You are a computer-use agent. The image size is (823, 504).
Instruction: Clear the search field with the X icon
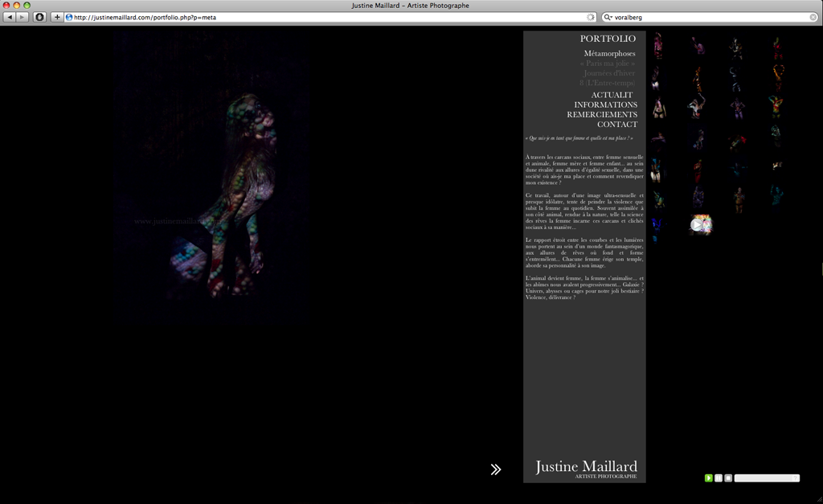coord(813,17)
